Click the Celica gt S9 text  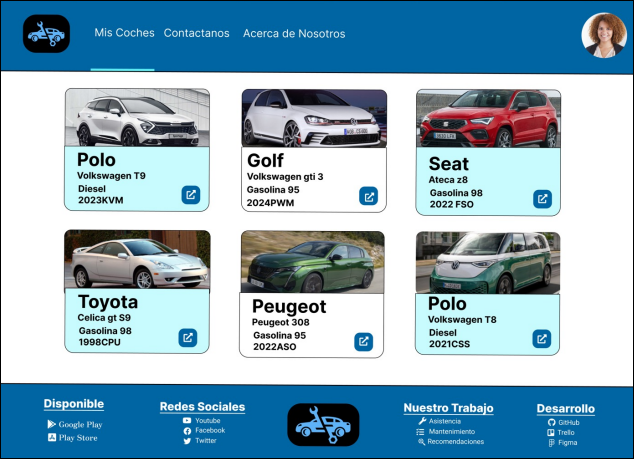click(104, 317)
